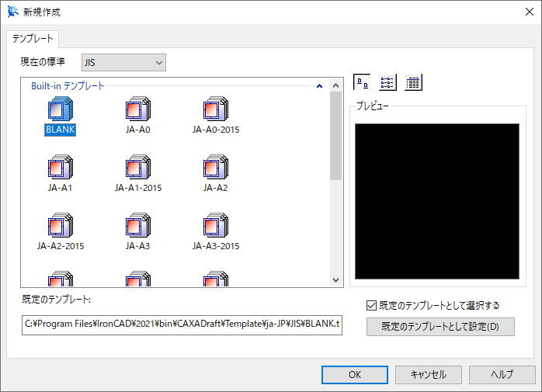Toggle 既定のテンプレートとして選択する checkbox
The width and height of the screenshot is (542, 392).
click(x=371, y=306)
